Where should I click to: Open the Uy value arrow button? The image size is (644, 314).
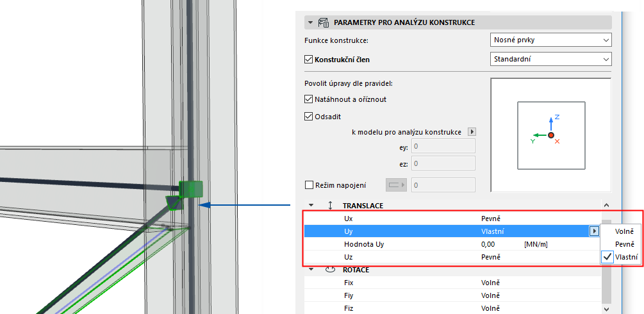coord(594,231)
